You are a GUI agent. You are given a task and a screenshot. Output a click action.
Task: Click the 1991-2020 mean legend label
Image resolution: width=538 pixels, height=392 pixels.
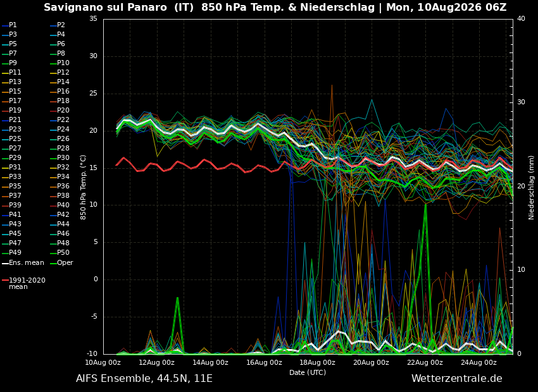click(x=23, y=283)
